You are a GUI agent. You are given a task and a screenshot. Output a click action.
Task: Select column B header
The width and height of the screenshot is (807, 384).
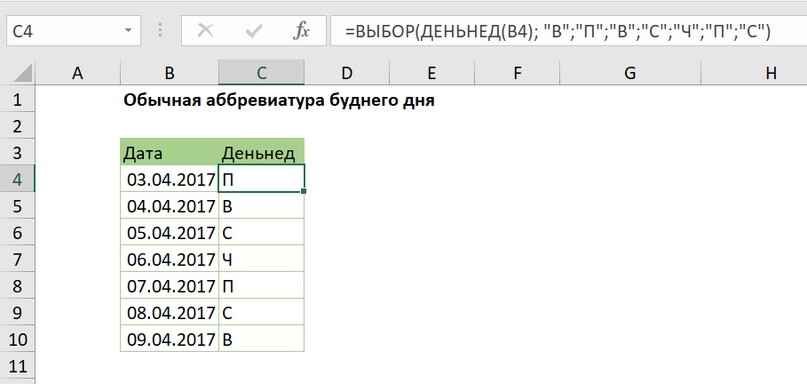170,74
